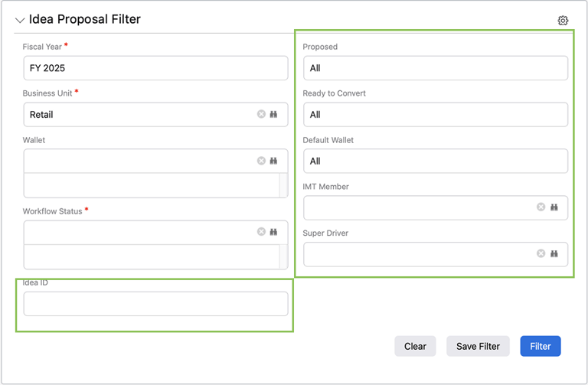
Task: Open the Wallet lookup binoculars
Action: [273, 161]
